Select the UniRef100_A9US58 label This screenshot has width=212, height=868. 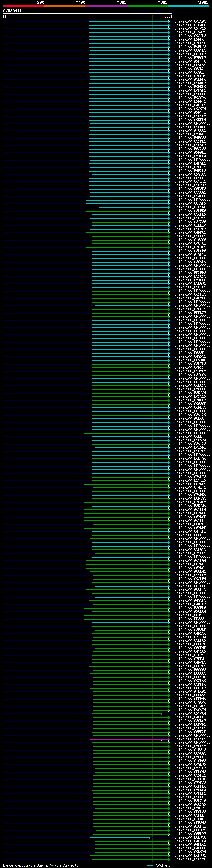coord(190,860)
